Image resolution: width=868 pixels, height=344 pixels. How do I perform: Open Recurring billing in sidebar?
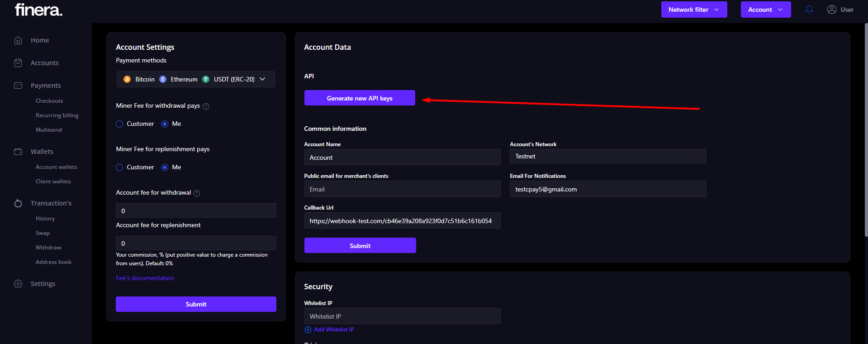(57, 115)
